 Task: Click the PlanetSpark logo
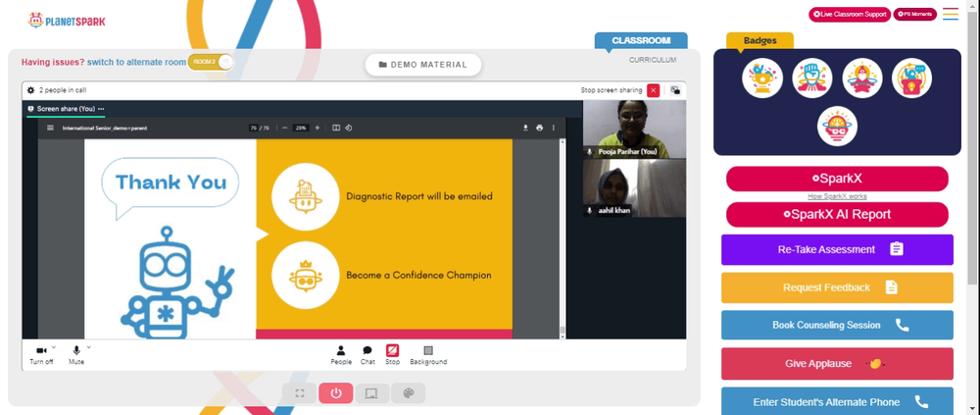coord(67,21)
